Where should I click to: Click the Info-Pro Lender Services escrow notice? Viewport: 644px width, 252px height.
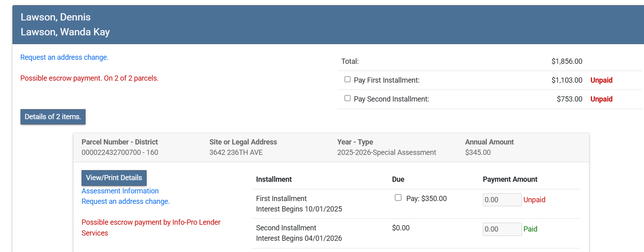pos(151,228)
